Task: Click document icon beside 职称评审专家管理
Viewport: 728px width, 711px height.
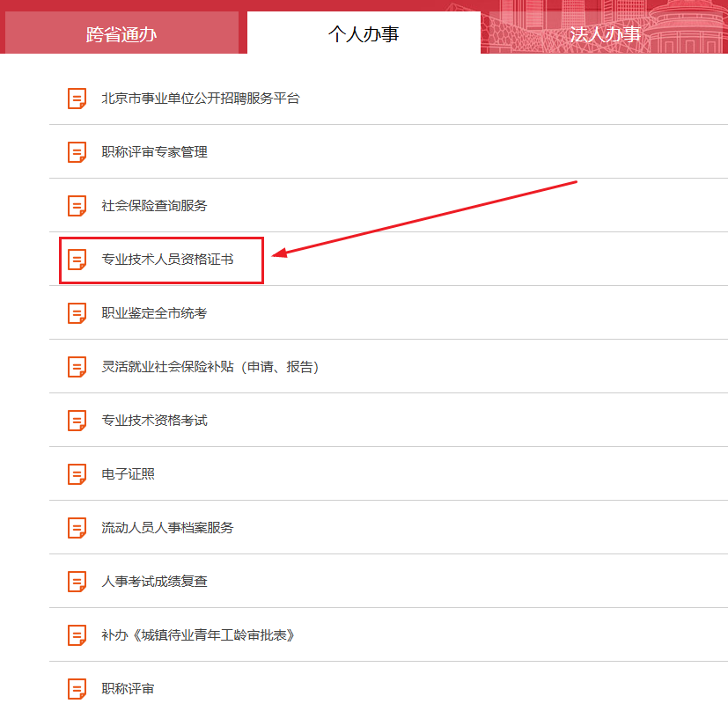Action: pyautogui.click(x=77, y=152)
